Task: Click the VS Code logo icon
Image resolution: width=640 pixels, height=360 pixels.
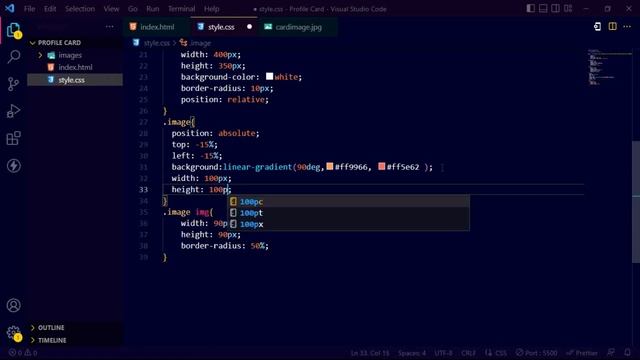Action: [10, 9]
